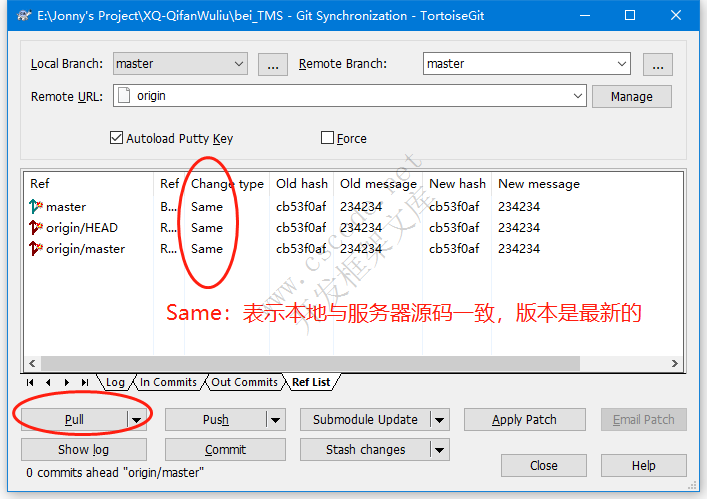Jump to first tab with tab scroll arrow
This screenshot has height=499, width=707.
[30, 382]
